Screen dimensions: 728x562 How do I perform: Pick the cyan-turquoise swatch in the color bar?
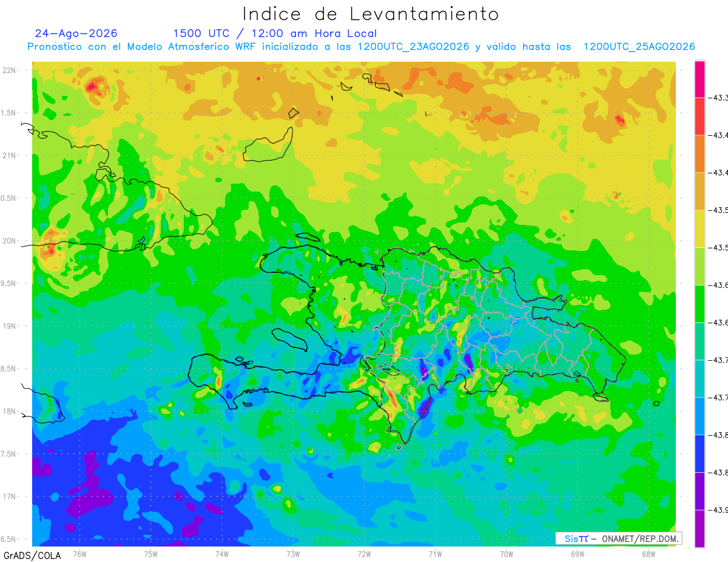tap(699, 378)
